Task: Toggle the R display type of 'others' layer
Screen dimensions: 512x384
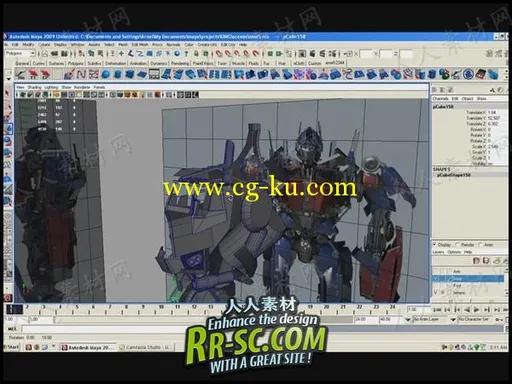Action: pos(443,293)
